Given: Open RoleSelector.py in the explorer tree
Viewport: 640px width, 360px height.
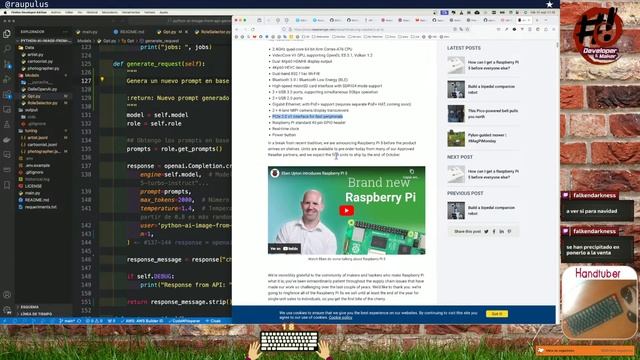Looking at the screenshot, I should 42,103.
